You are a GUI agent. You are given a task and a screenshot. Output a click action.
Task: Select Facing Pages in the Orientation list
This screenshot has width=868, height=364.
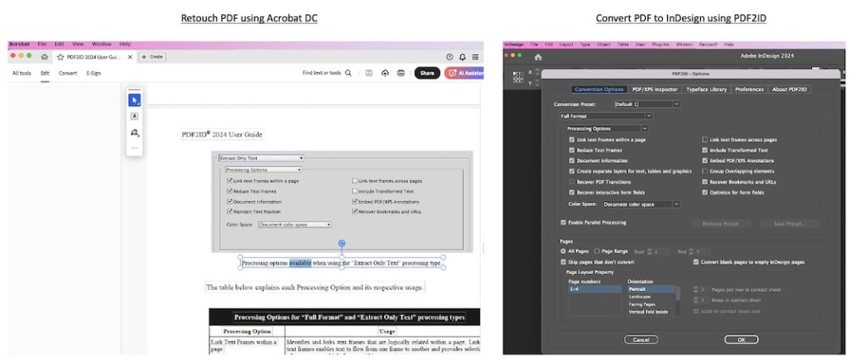click(650, 305)
